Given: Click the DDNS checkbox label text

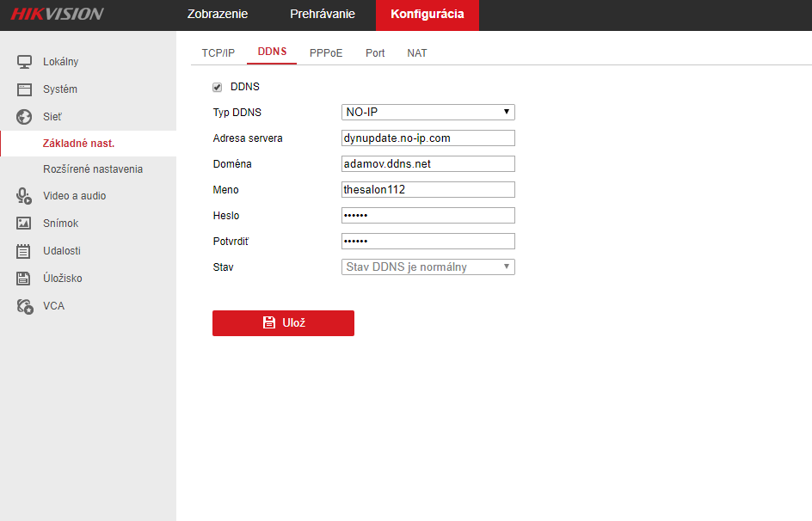Looking at the screenshot, I should pos(245,87).
